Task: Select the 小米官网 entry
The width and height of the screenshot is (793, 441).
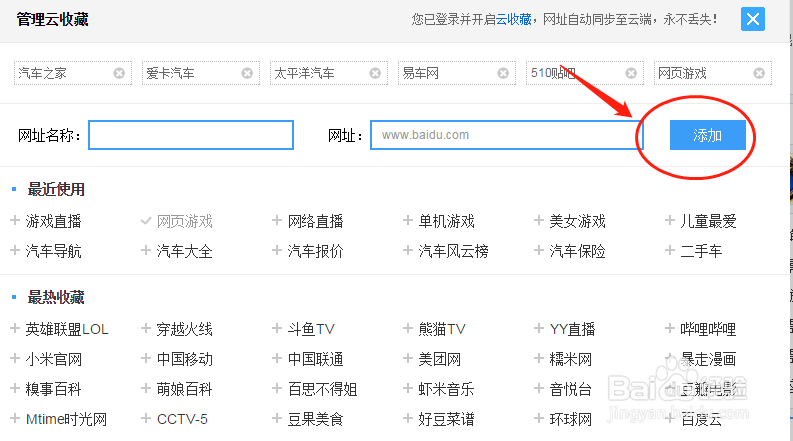Action: [54, 359]
